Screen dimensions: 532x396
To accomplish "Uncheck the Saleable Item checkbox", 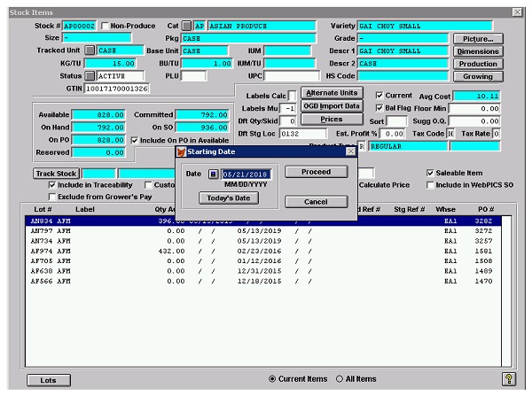I will (x=432, y=173).
